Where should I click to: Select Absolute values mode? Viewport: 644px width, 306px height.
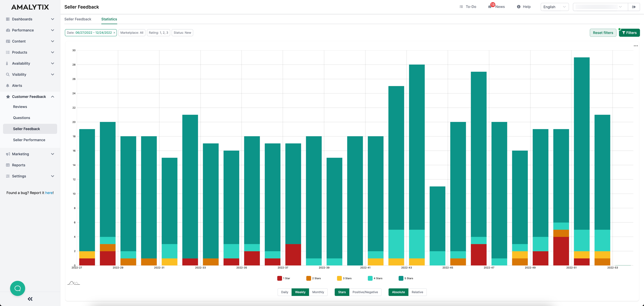(x=398, y=292)
